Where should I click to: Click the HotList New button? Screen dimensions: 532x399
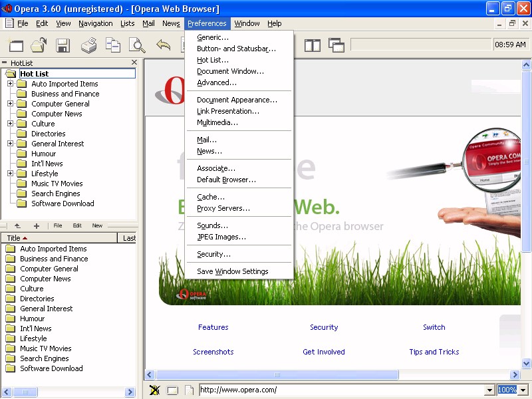point(97,225)
